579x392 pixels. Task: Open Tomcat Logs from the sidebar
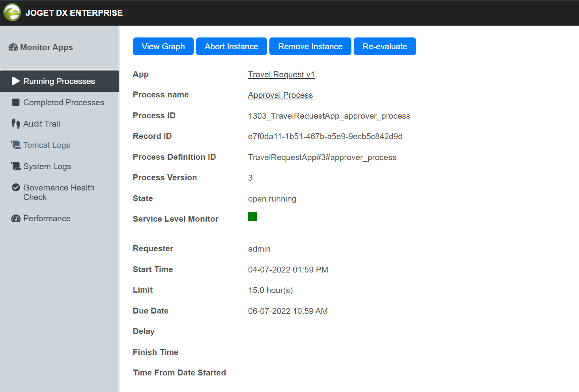[x=47, y=145]
